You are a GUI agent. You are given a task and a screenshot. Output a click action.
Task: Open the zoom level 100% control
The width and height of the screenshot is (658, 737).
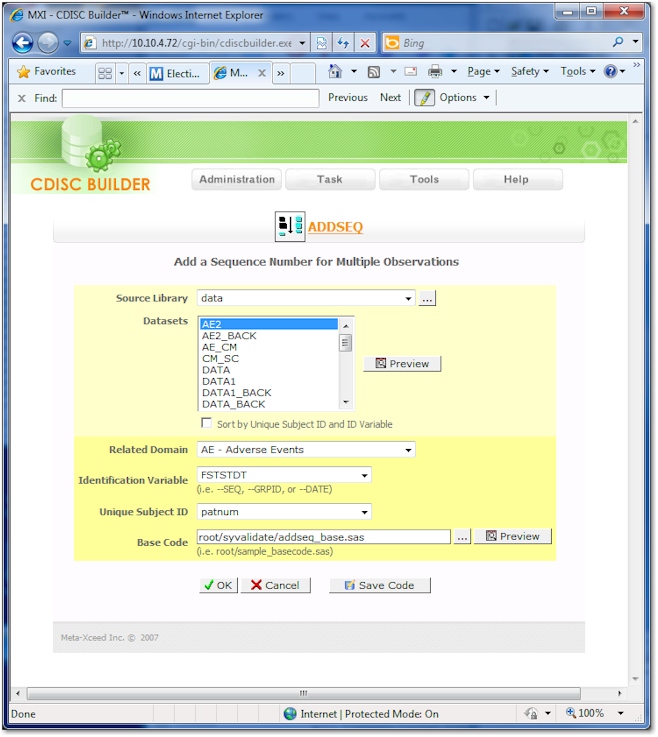[x=595, y=714]
